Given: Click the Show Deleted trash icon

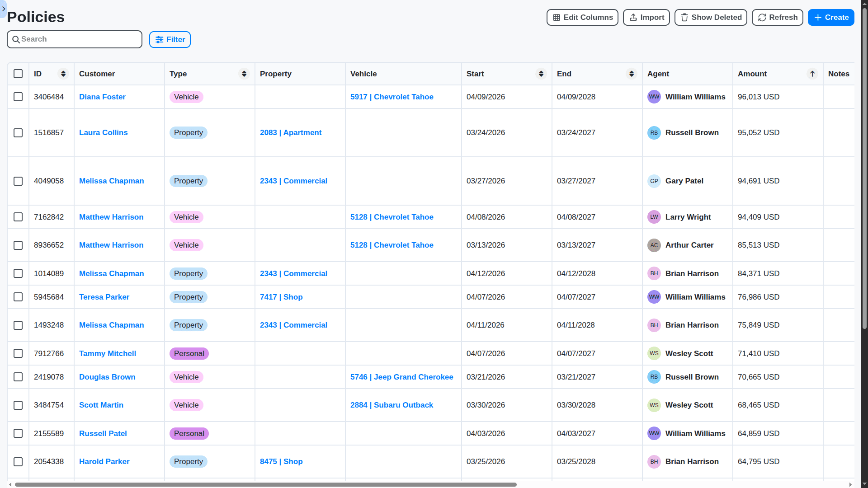Looking at the screenshot, I should [x=684, y=17].
